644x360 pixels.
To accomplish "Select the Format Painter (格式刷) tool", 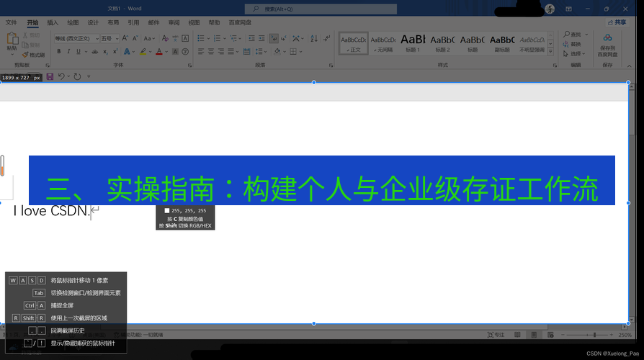I will tap(33, 55).
